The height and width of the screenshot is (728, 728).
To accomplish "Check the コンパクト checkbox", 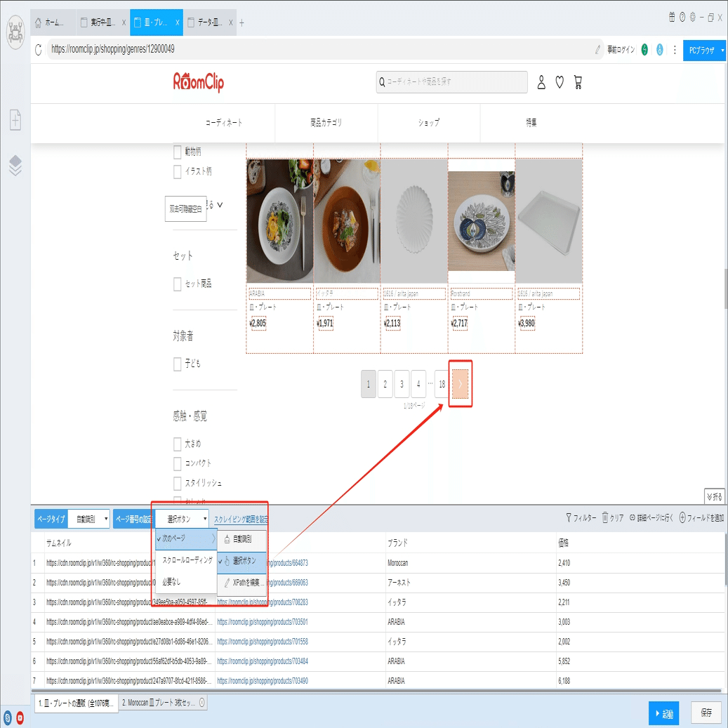I will click(x=178, y=464).
